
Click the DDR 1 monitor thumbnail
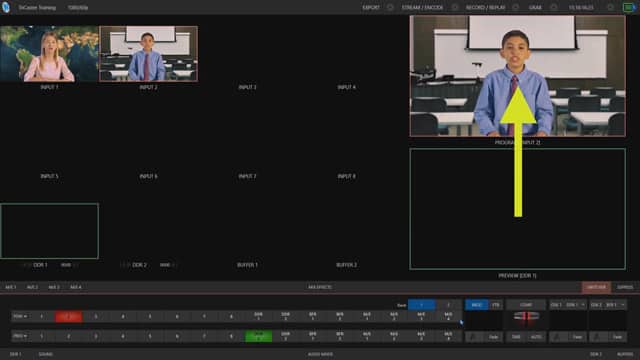click(x=49, y=231)
